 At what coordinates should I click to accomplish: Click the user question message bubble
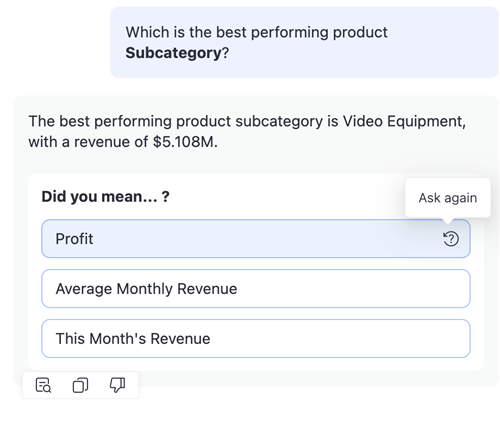[304, 42]
